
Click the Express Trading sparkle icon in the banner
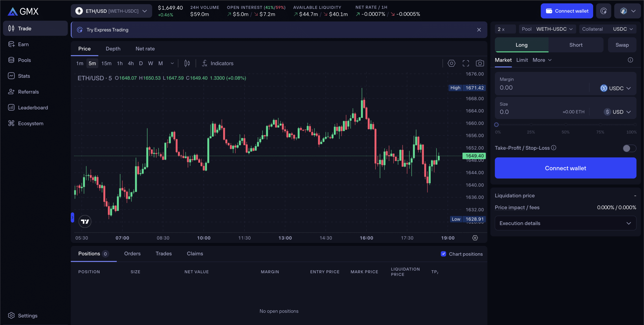click(80, 30)
